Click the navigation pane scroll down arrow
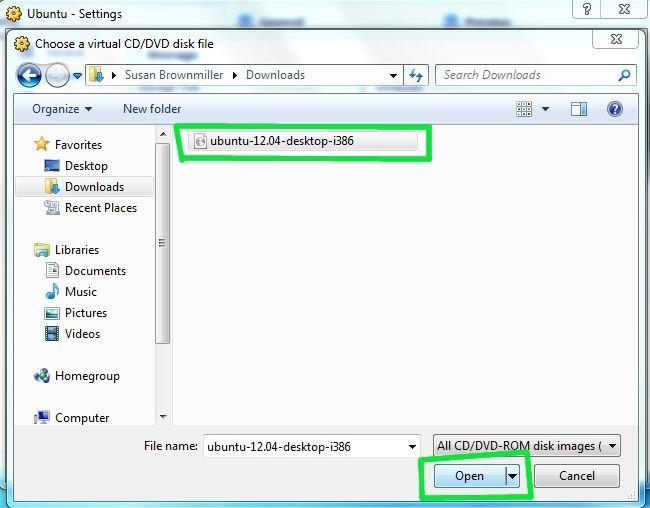This screenshot has height=508, width=650. 163,417
